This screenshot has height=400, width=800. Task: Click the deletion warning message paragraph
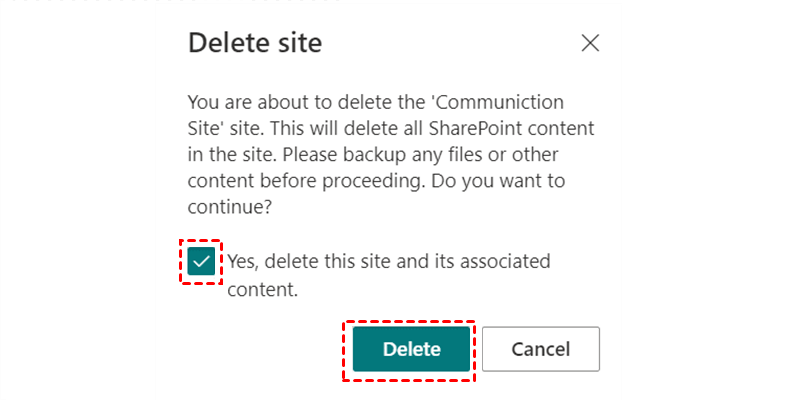[x=392, y=154]
